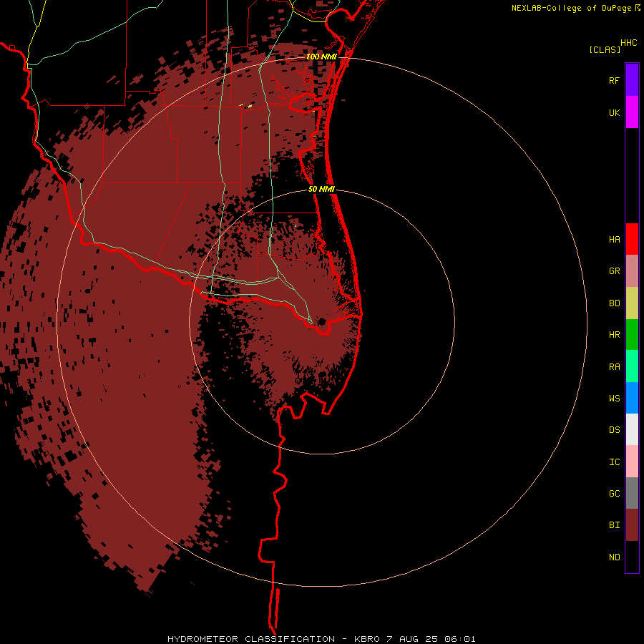Select the BD yellow legend swatch

632,303
